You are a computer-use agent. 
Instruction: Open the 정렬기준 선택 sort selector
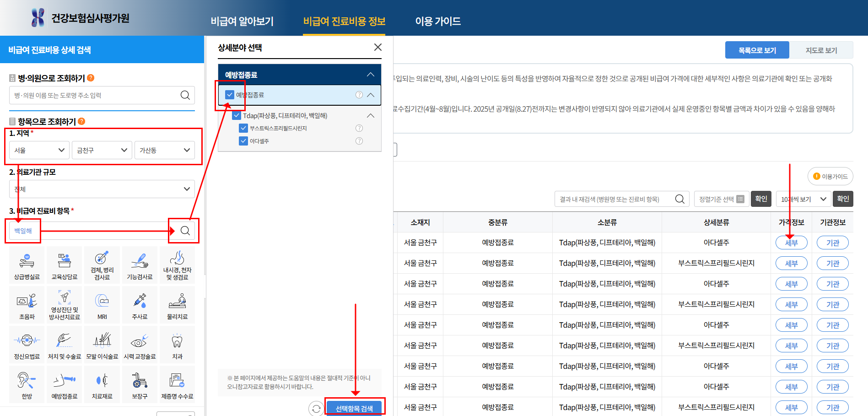(x=722, y=199)
